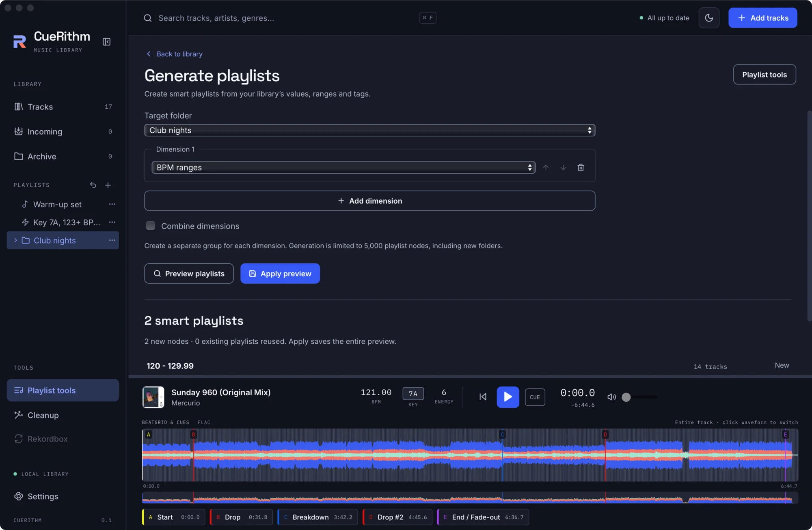Enable Combine dimensions checkbox
Viewport: 812px width, 530px height.
coord(150,226)
